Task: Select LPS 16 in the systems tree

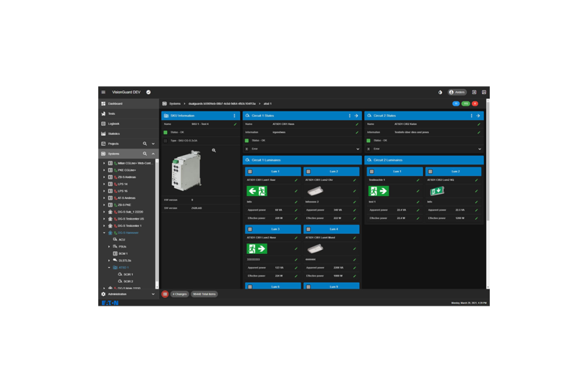Action: [123, 191]
